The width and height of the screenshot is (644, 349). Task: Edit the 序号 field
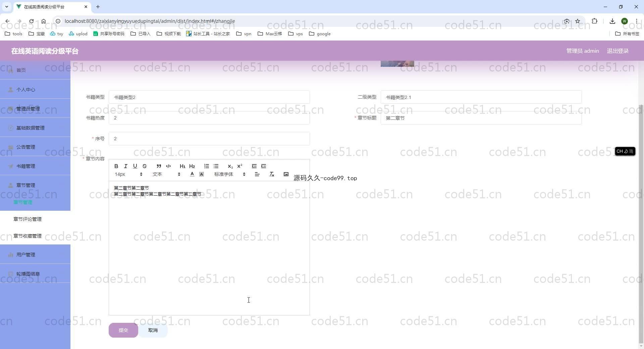coord(209,139)
